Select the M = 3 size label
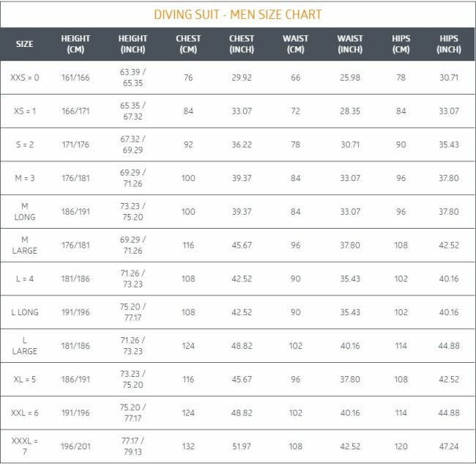476x464 pixels. (25, 178)
